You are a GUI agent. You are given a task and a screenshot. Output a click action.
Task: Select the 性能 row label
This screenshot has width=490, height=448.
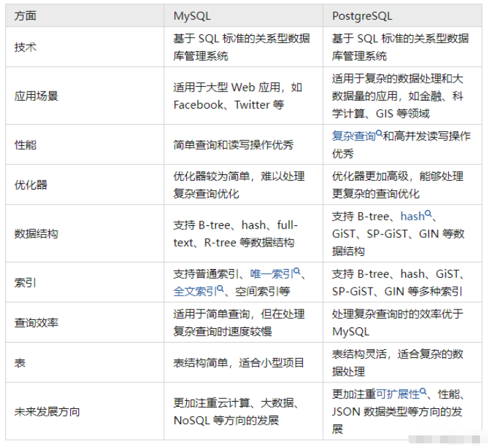tap(25, 144)
